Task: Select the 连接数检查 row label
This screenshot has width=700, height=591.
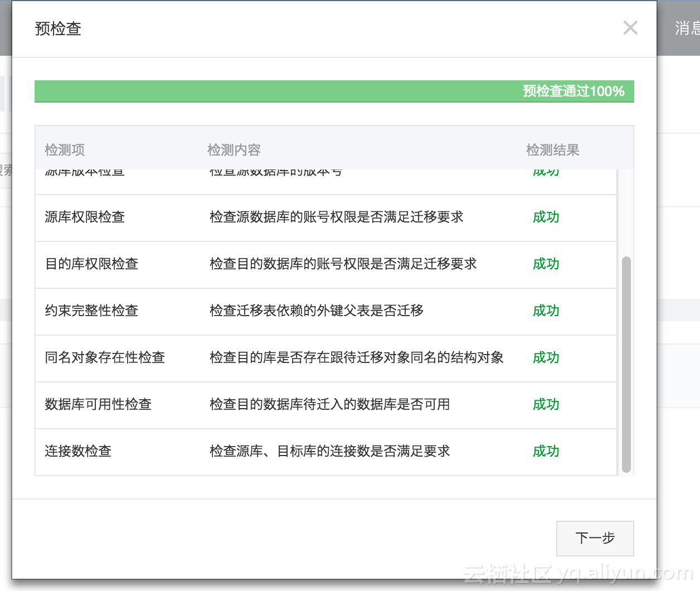Action: click(x=78, y=451)
